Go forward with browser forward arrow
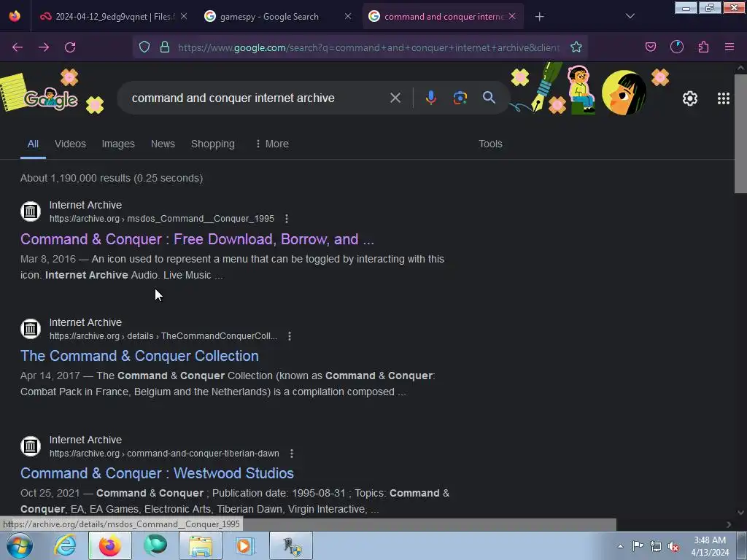This screenshot has width=747, height=560. (44, 47)
